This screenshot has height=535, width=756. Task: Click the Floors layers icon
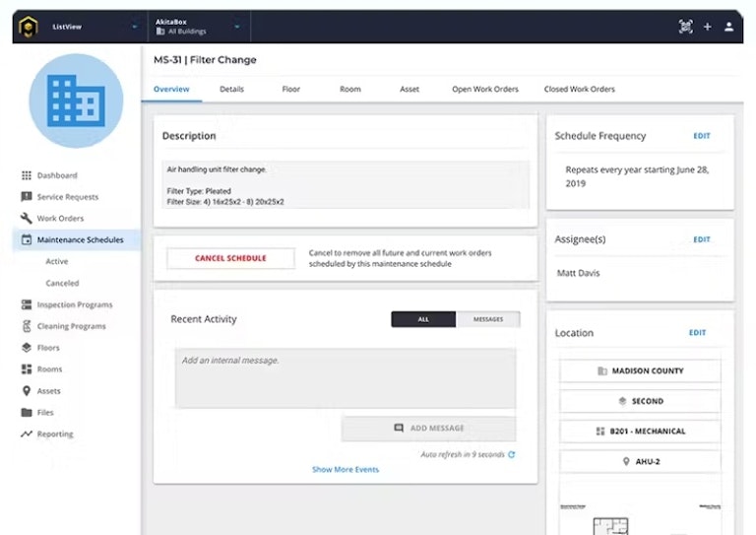(x=27, y=348)
